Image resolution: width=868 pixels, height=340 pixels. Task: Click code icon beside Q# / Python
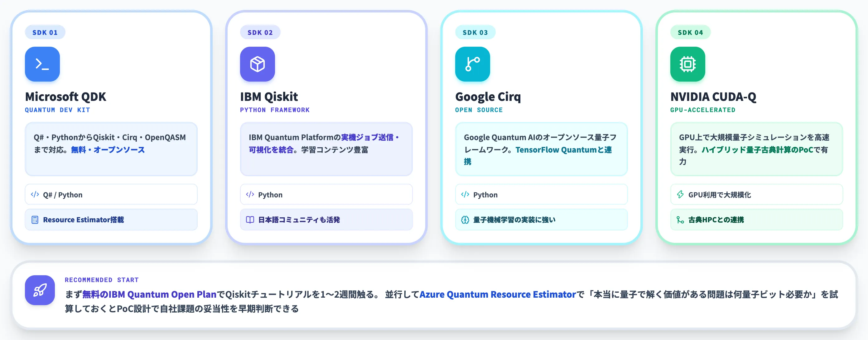[35, 195]
